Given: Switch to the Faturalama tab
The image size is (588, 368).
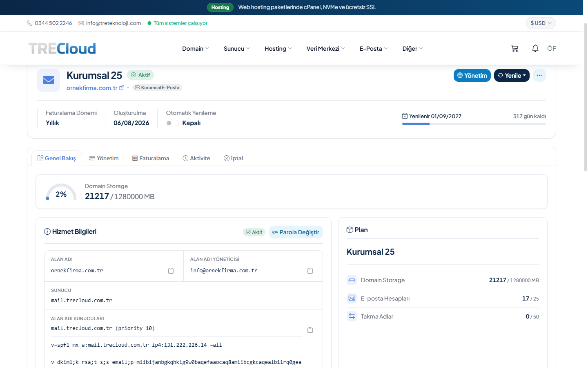Looking at the screenshot, I should click(151, 158).
